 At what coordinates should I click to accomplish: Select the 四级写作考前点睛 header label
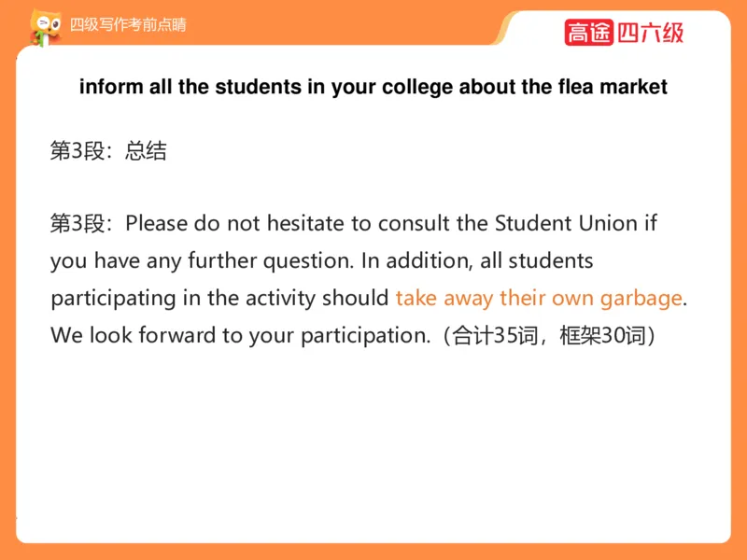(x=128, y=25)
